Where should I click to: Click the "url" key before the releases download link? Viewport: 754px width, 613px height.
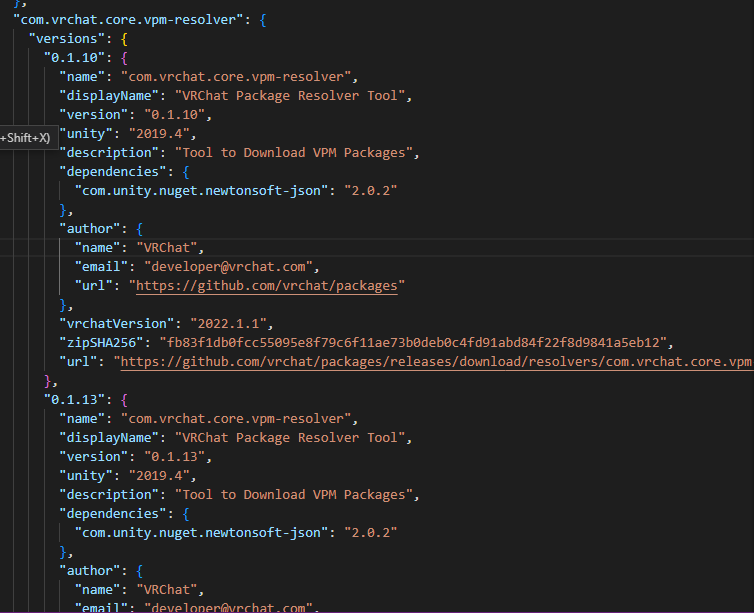(78, 362)
